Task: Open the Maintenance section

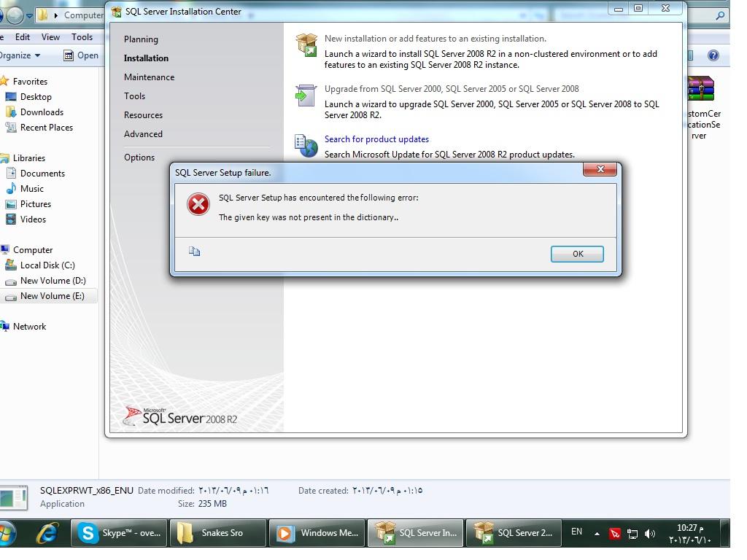Action: click(x=149, y=77)
